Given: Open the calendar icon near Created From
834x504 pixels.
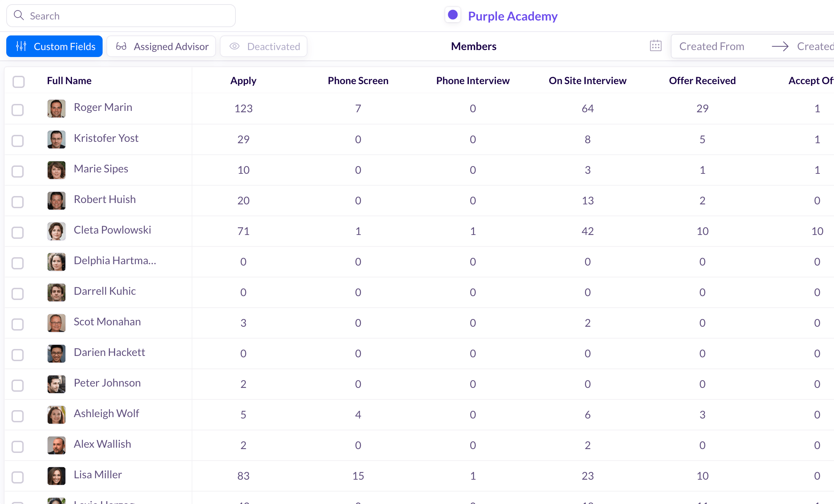Looking at the screenshot, I should click(655, 46).
